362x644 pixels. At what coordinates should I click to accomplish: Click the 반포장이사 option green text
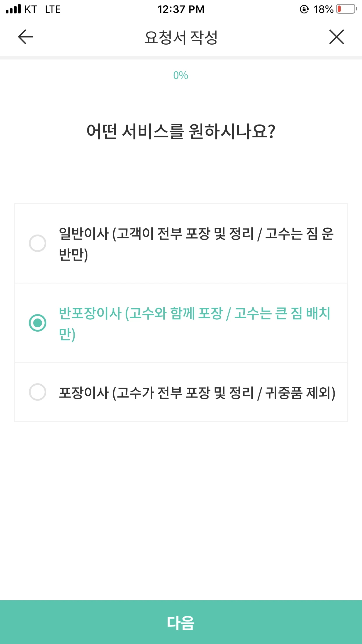(x=195, y=323)
